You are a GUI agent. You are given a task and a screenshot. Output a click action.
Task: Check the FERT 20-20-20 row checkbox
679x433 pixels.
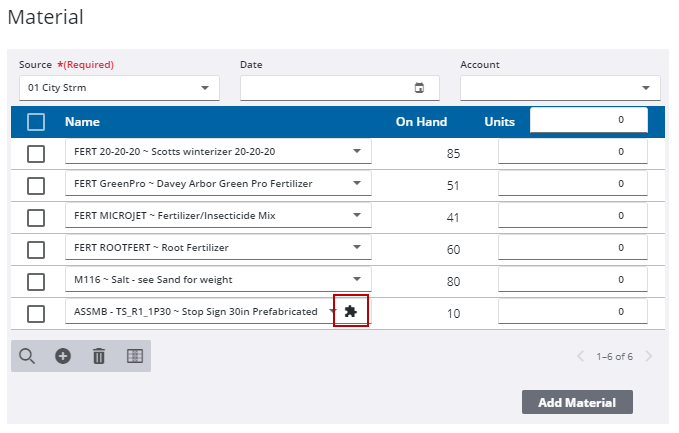pos(36,153)
